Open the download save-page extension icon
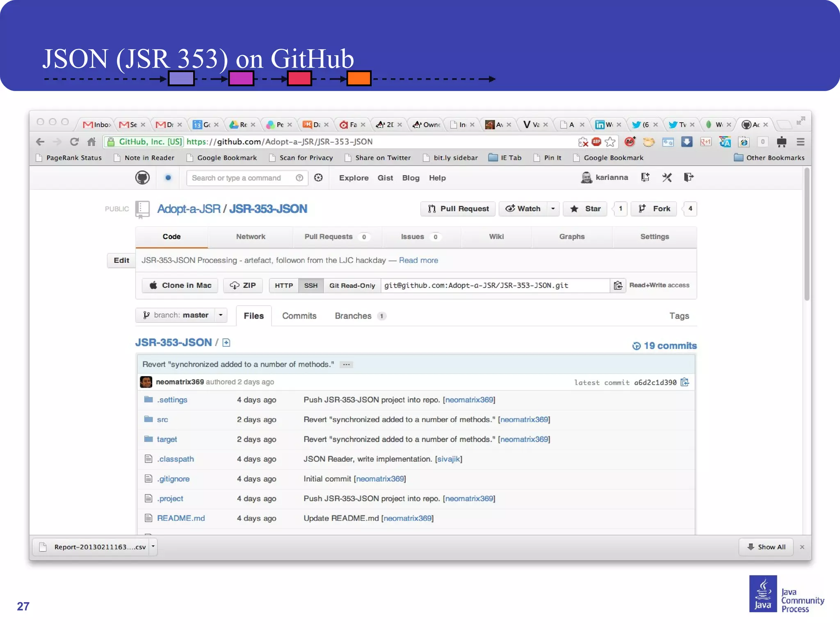Screen dimensions: 840x630 point(687,142)
